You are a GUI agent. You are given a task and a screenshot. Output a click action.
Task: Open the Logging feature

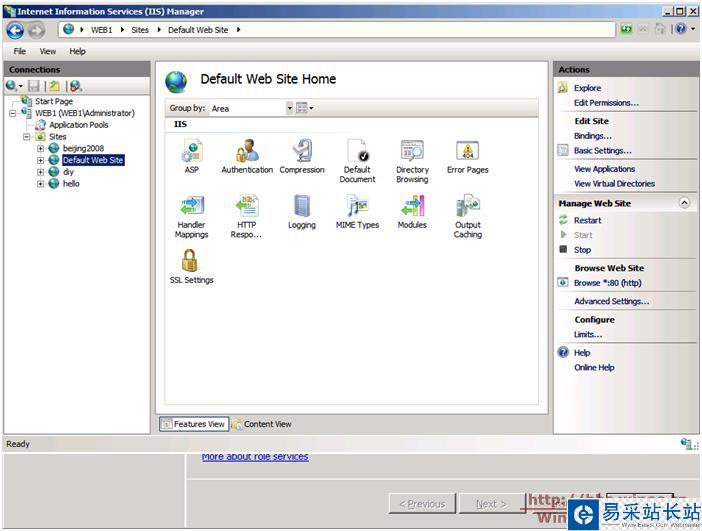[x=302, y=212]
